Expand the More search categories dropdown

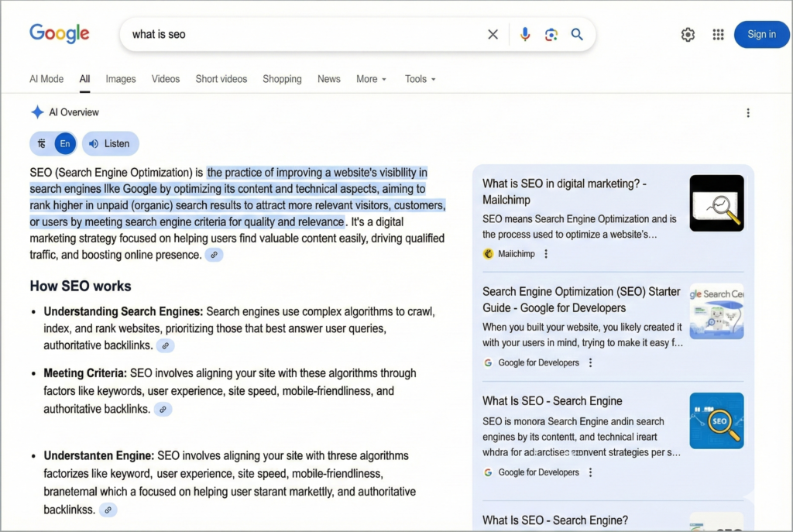click(371, 79)
